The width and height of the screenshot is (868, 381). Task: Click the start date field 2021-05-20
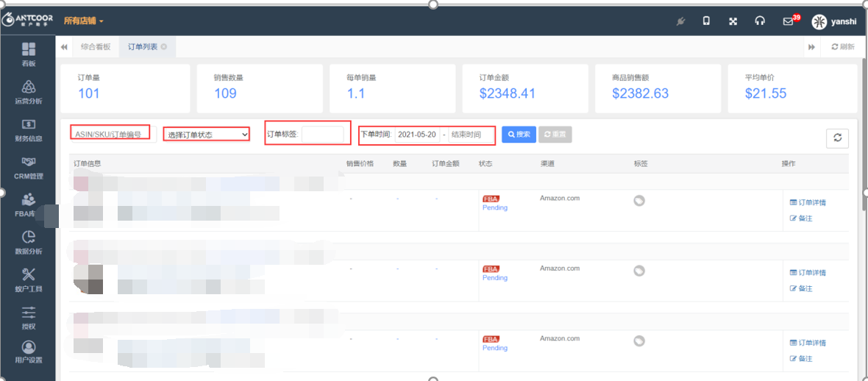(x=417, y=135)
